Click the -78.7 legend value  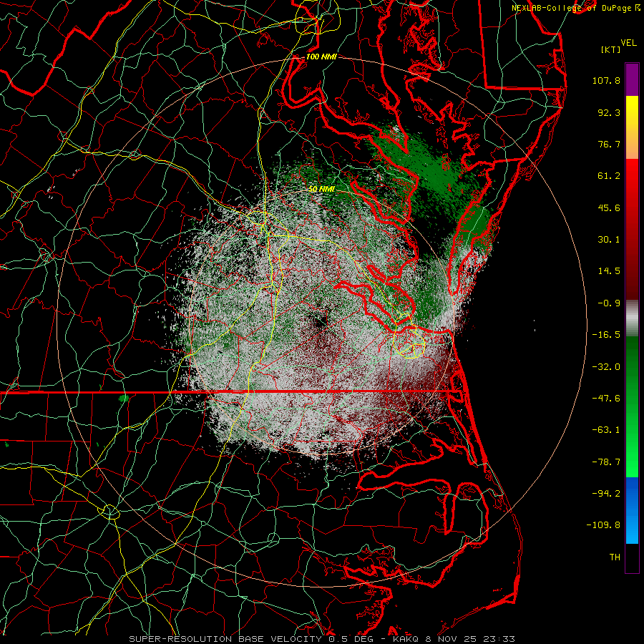click(x=606, y=462)
